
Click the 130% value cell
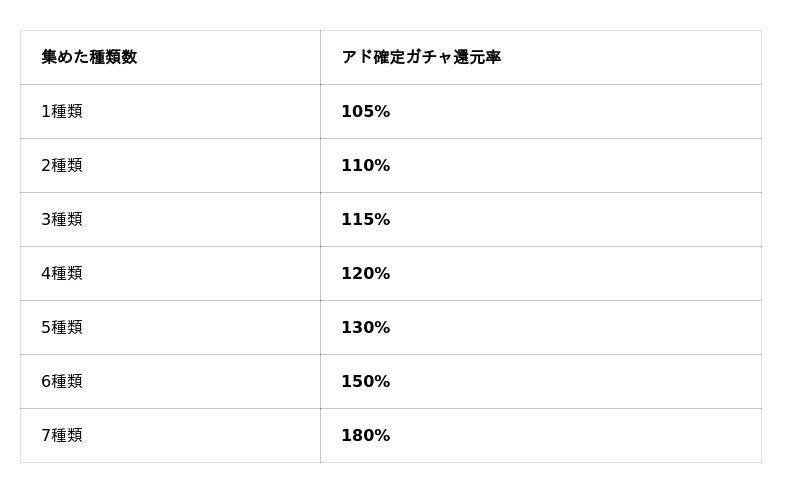point(366,328)
